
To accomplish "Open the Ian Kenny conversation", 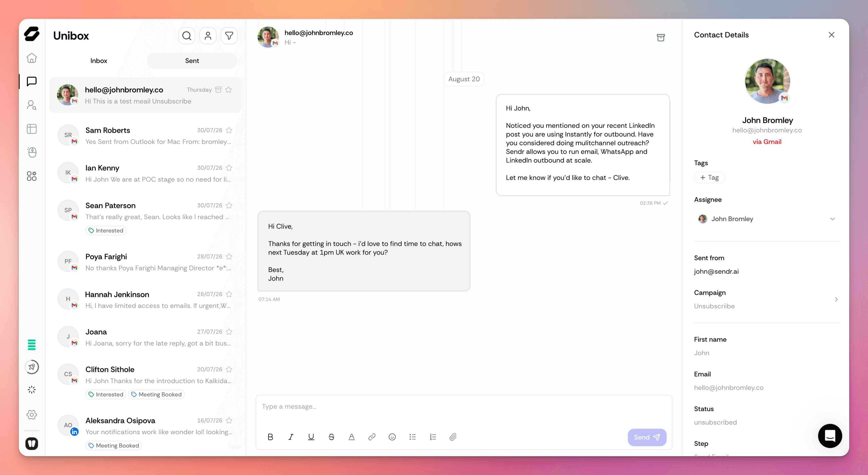I will (145, 174).
